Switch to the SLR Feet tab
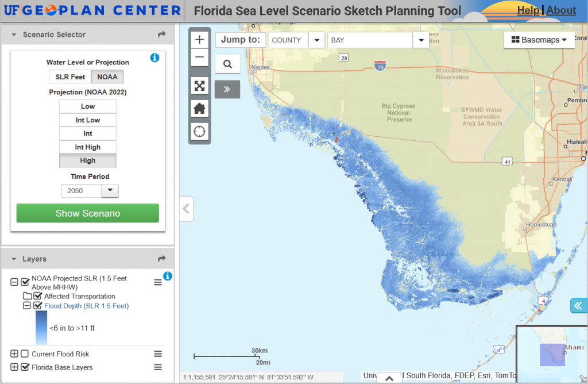The image size is (588, 384). point(70,76)
